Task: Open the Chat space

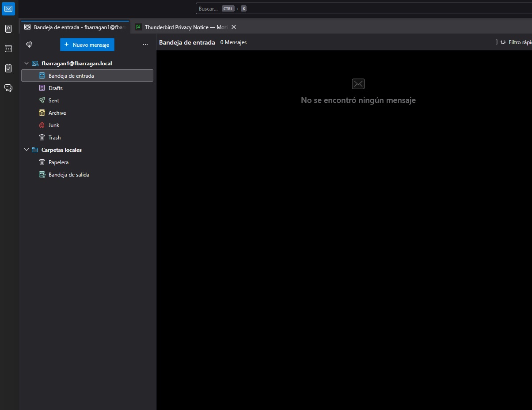Action: [x=8, y=88]
